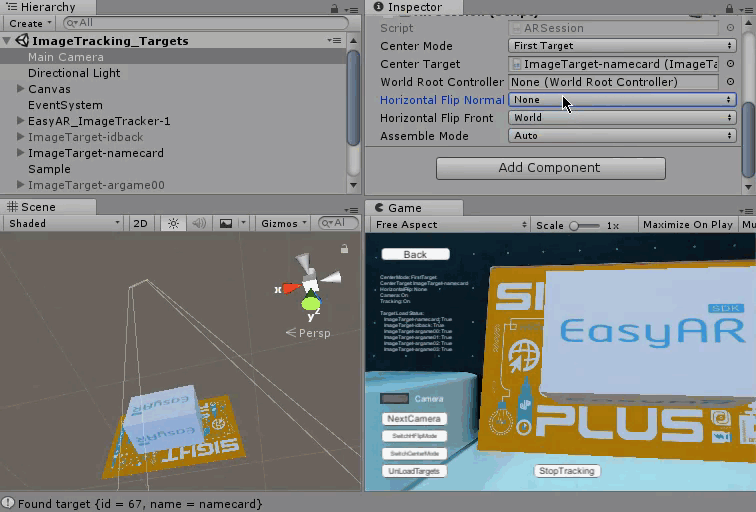This screenshot has height=512, width=756.
Task: Click the UnLoadTargets button
Action: click(414, 471)
